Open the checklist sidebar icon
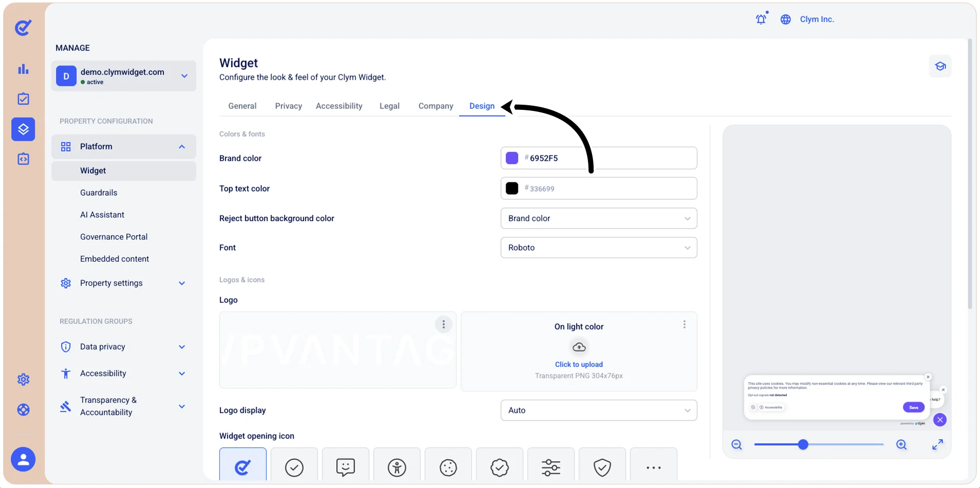Image resolution: width=980 pixels, height=488 pixels. 24,99
